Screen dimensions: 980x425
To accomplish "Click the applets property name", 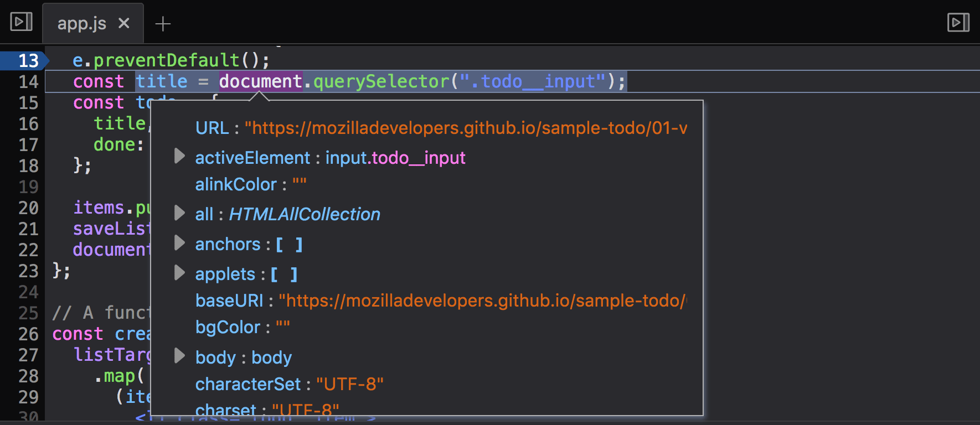I will pos(225,274).
